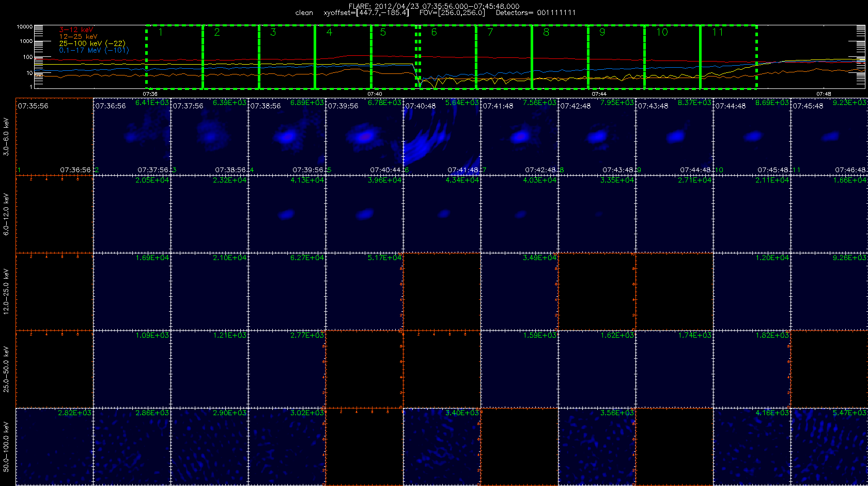The height and width of the screenshot is (486, 868).
Task: Choose interval 7 label in the lightcurve
Action: pyautogui.click(x=490, y=33)
